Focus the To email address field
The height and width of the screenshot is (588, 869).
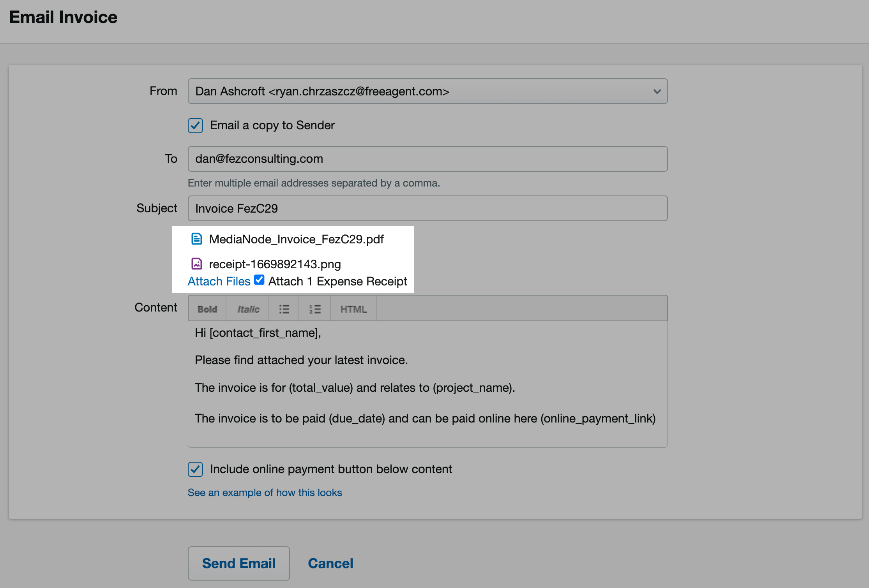(x=427, y=159)
